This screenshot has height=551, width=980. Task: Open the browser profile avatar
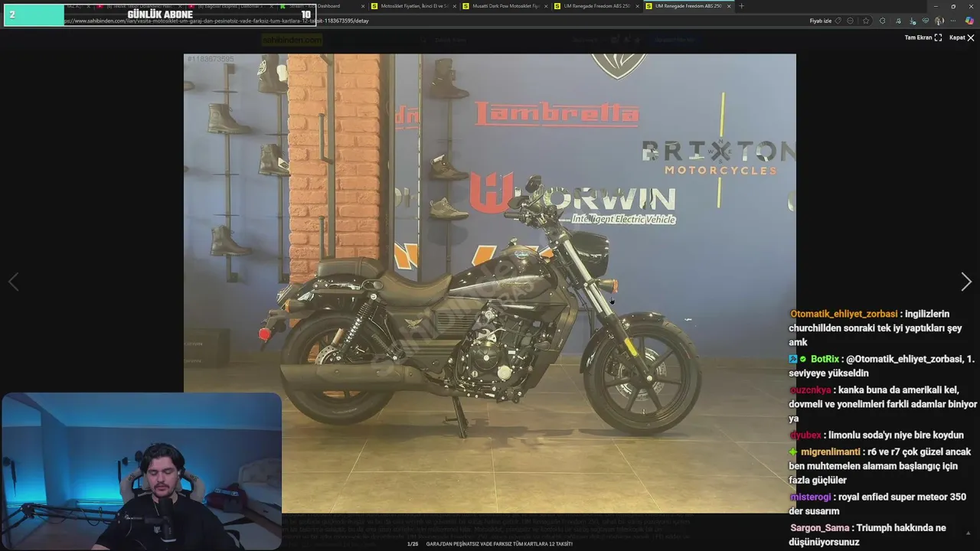click(939, 21)
